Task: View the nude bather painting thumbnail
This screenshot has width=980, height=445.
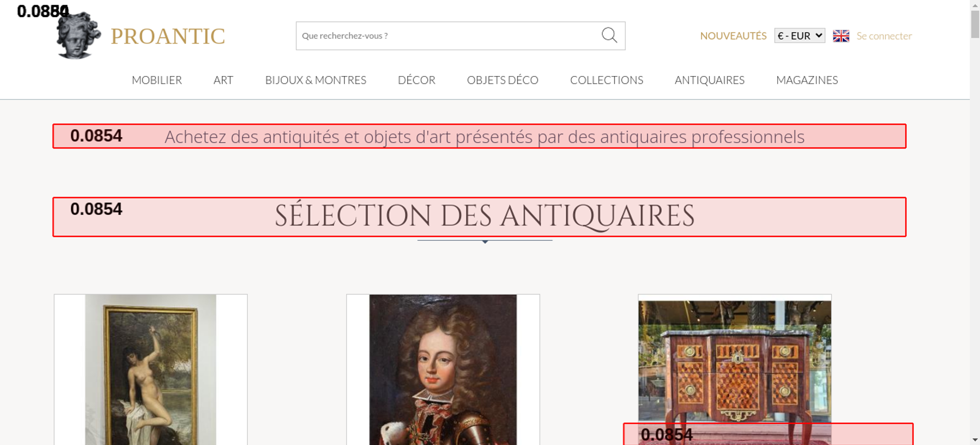Action: click(x=150, y=370)
